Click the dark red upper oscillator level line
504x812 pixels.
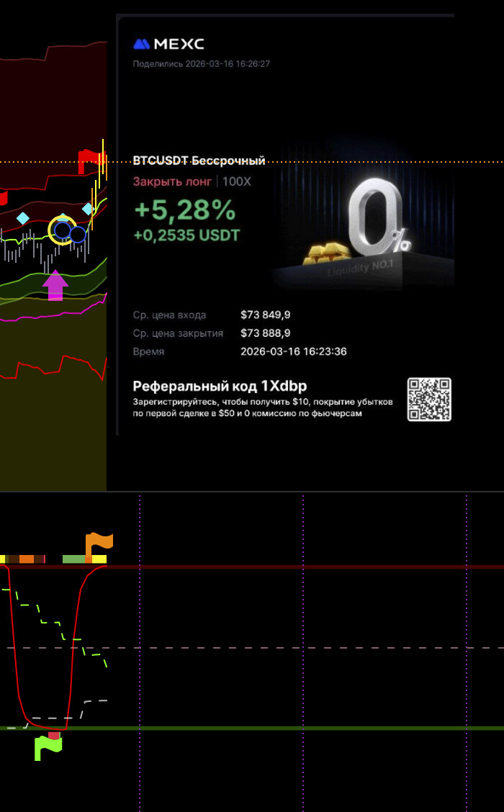(x=302, y=567)
